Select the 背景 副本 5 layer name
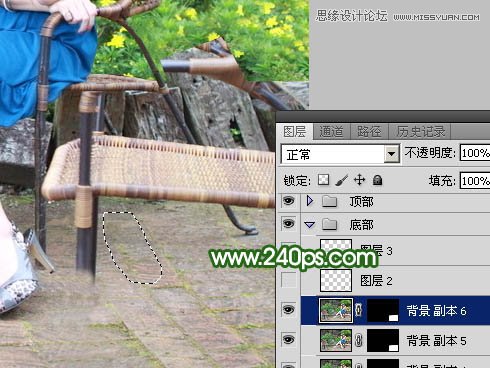Screen dimensions: 490x368 pyautogui.click(x=436, y=340)
